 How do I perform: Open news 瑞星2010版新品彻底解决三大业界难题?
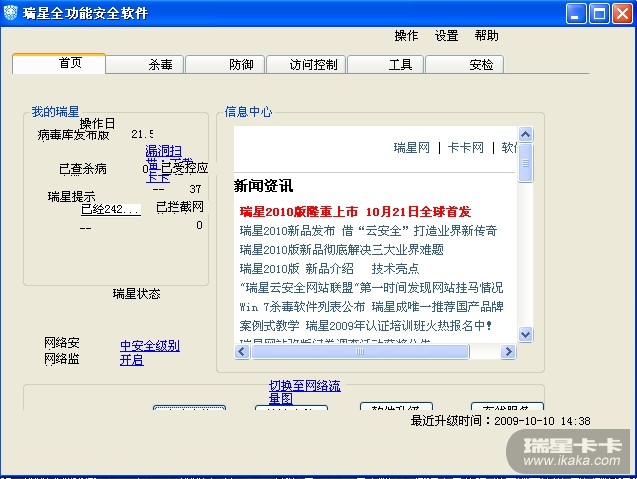(341, 249)
